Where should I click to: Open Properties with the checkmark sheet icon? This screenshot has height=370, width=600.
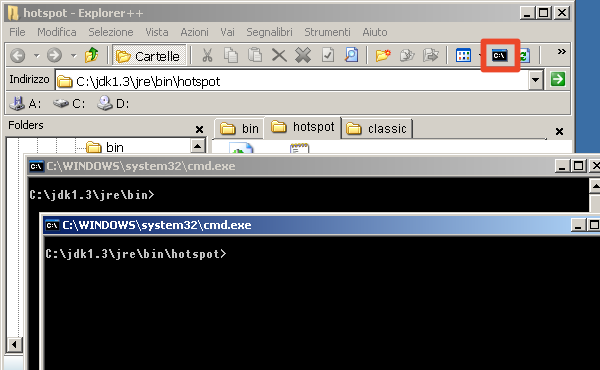tap(328, 56)
